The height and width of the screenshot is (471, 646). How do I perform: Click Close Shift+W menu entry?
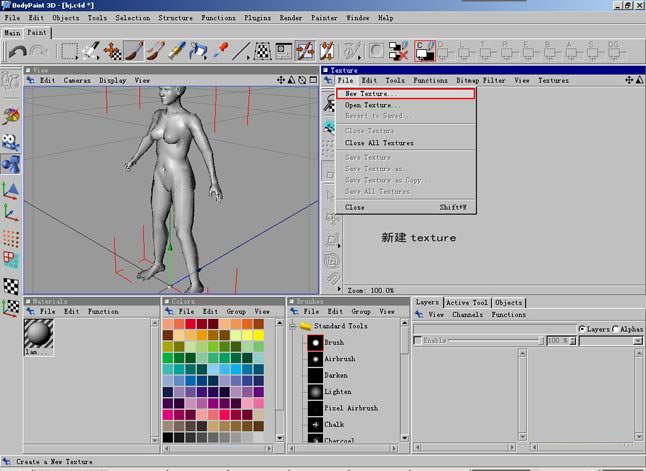pyautogui.click(x=406, y=207)
